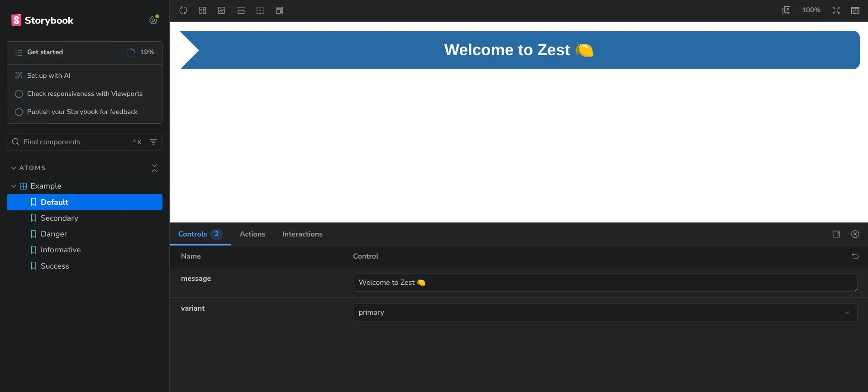This screenshot has width=868, height=392.
Task: Reset controls with the undo arrow
Action: click(x=855, y=256)
